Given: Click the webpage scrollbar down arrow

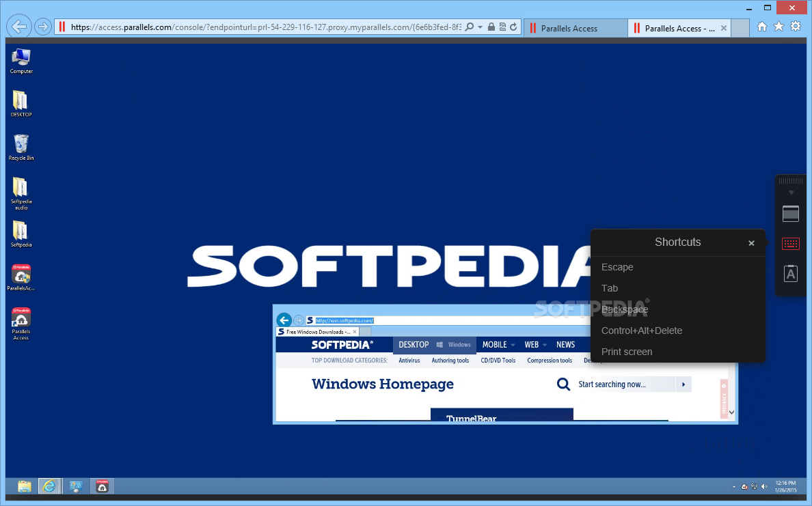Looking at the screenshot, I should click(x=731, y=412).
